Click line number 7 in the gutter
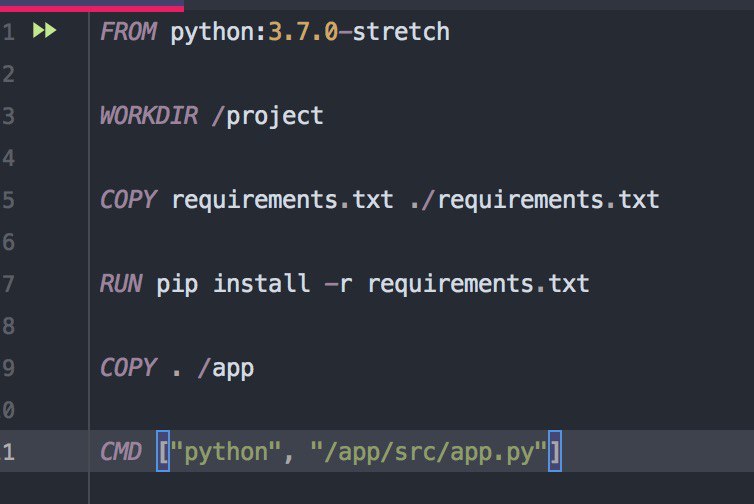Image resolution: width=754 pixels, height=504 pixels. 8,284
